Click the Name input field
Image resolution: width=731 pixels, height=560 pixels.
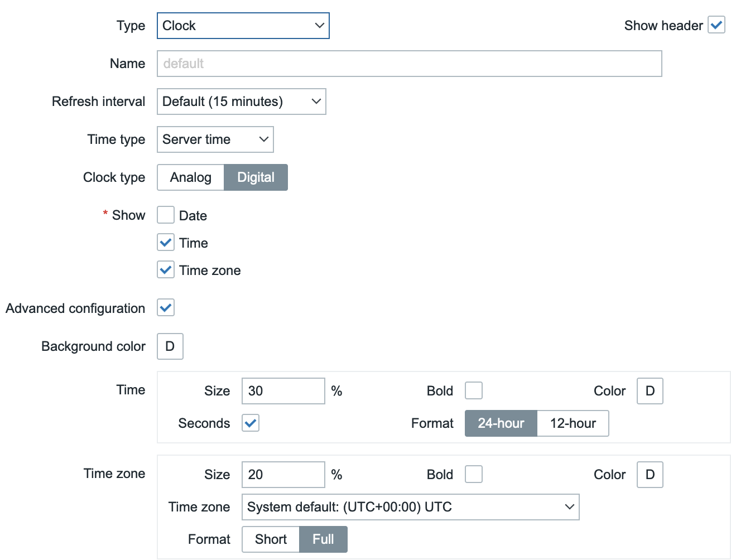pos(409,64)
